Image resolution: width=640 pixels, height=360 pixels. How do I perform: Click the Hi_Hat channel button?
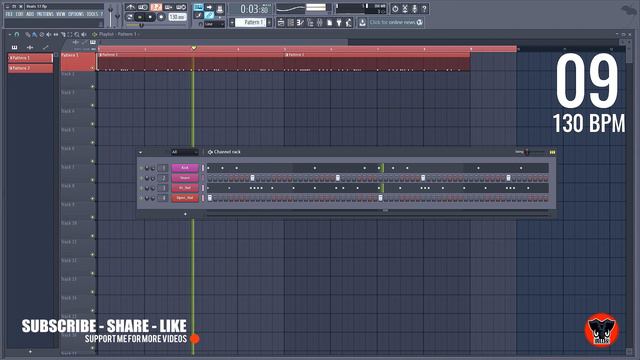[185, 188]
